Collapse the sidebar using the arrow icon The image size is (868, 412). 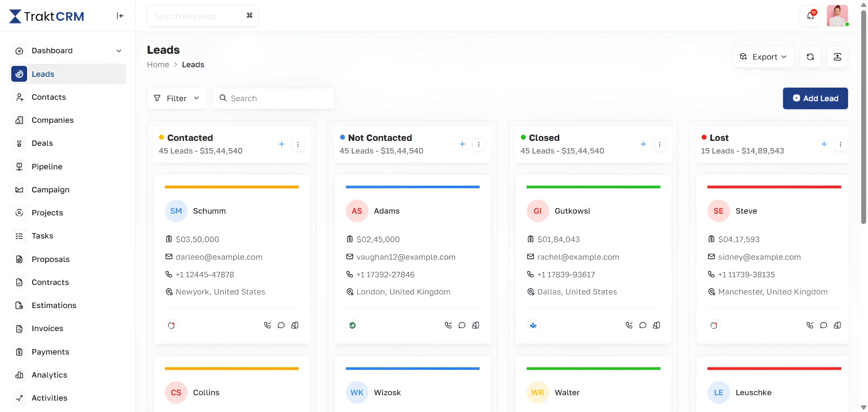(x=120, y=15)
